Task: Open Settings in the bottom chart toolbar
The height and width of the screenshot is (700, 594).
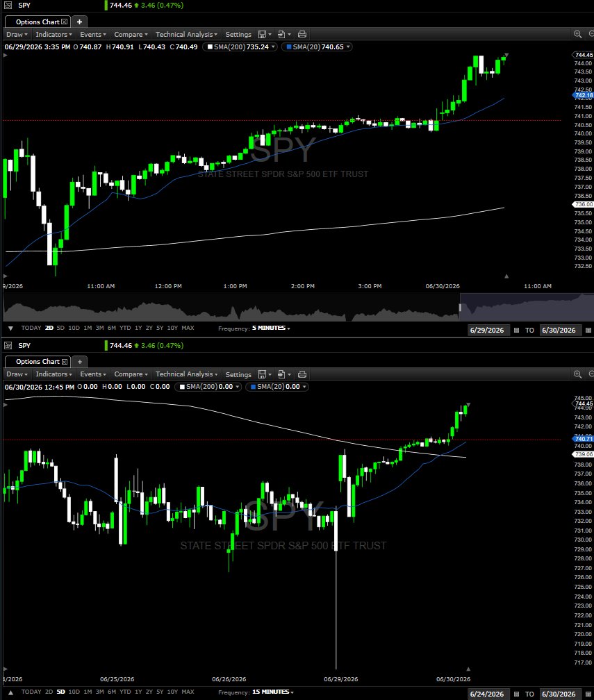Action: (238, 374)
